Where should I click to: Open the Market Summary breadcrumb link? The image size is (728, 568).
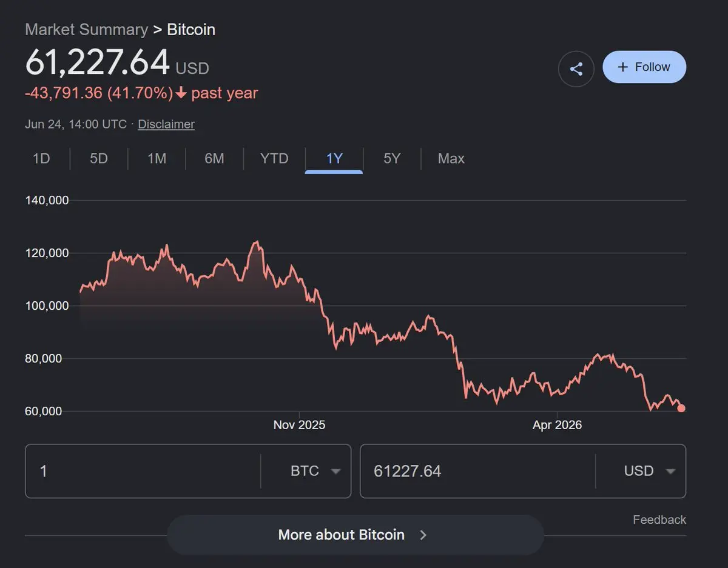[86, 29]
